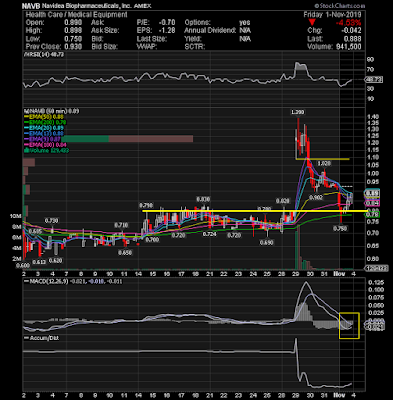
Task: Click the 0.830 price label
Action: 203,199
